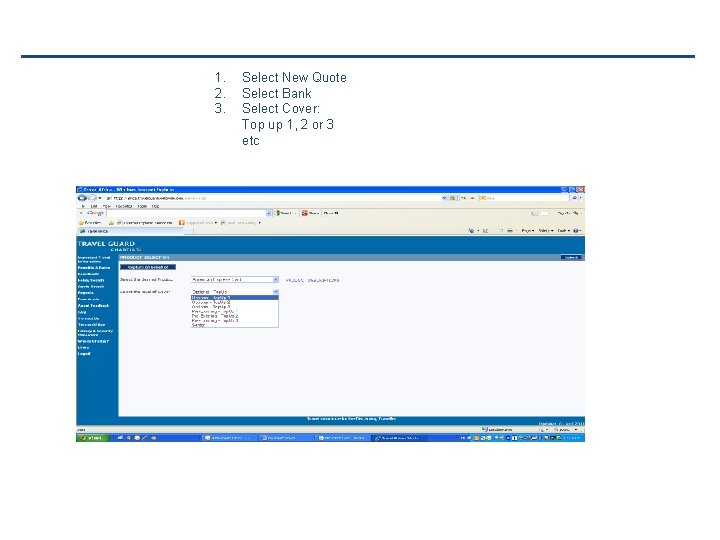Click the browser Back arrow button

coord(82,198)
